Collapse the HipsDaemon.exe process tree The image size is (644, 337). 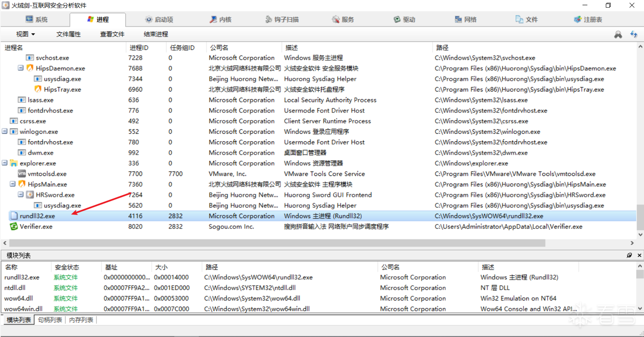pos(21,68)
